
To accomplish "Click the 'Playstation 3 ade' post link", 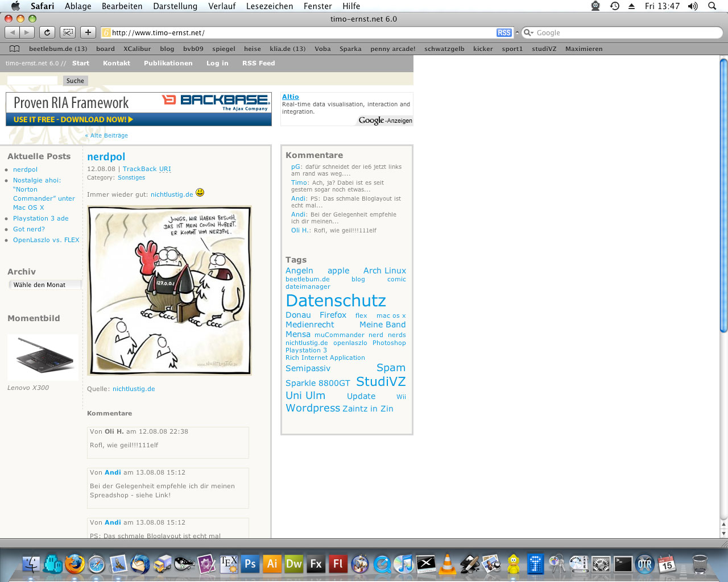I will click(x=41, y=218).
